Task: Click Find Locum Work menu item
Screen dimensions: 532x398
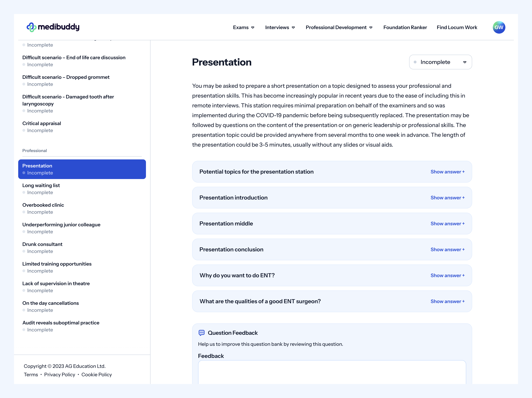Action: [457, 27]
